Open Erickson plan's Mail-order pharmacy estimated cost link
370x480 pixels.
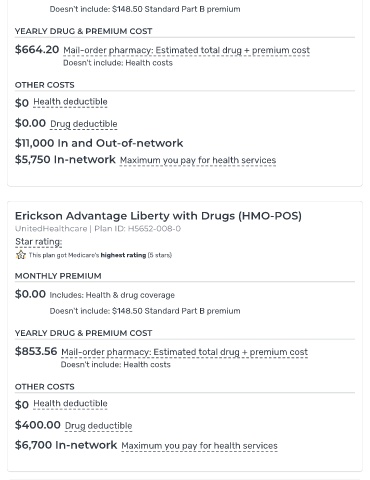(184, 352)
